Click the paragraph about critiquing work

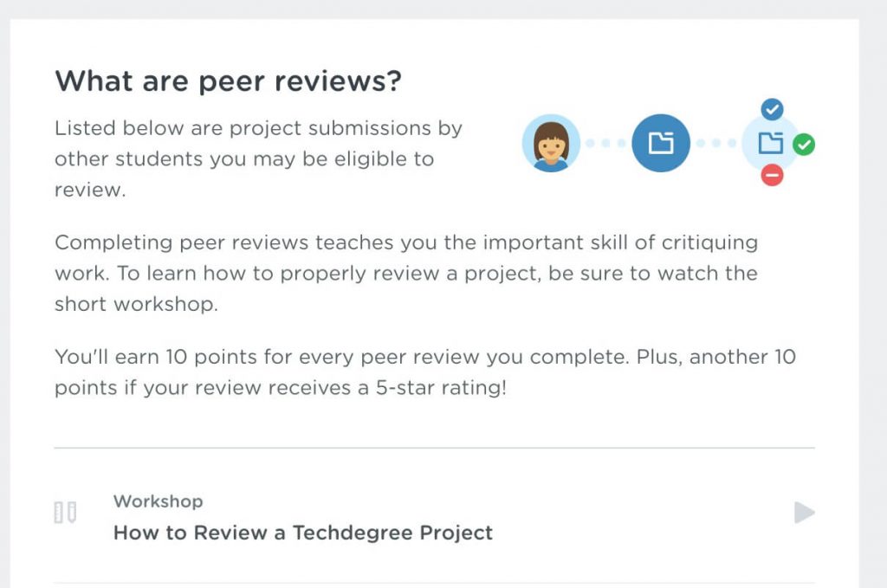[x=406, y=273]
